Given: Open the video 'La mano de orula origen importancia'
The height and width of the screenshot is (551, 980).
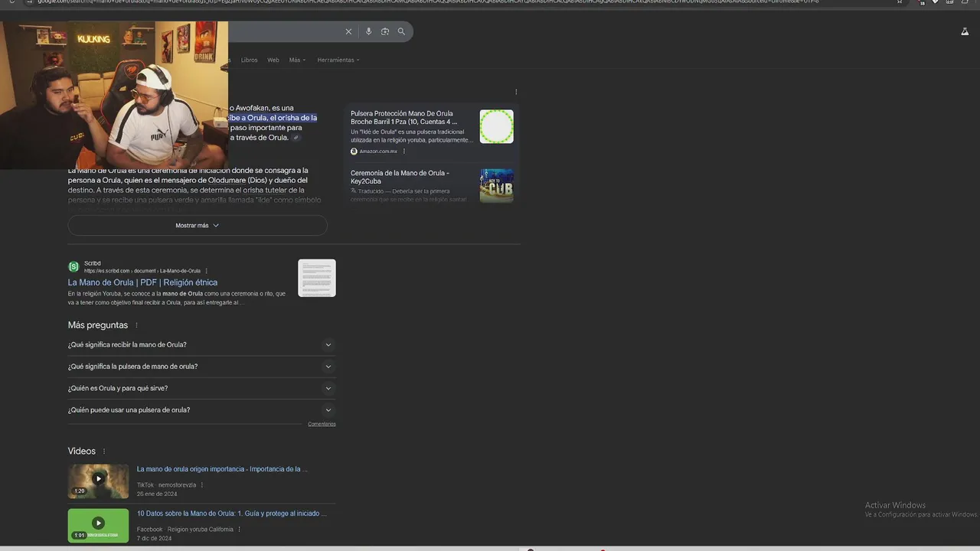Looking at the screenshot, I should click(x=222, y=469).
